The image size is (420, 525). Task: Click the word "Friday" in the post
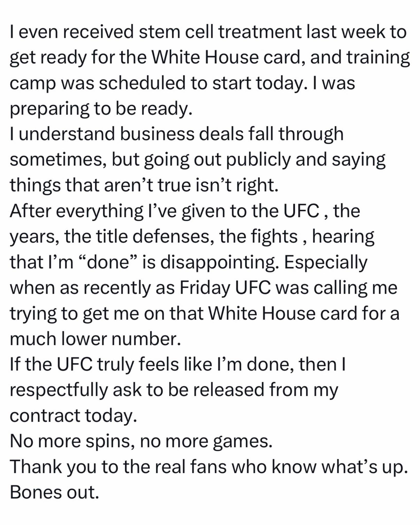(205, 288)
